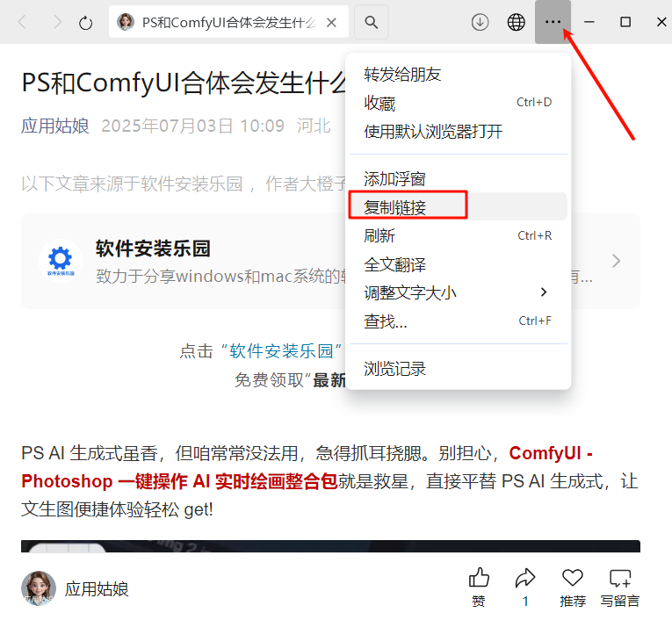Open the write comment icon
This screenshot has height=620, width=672.
click(x=620, y=578)
